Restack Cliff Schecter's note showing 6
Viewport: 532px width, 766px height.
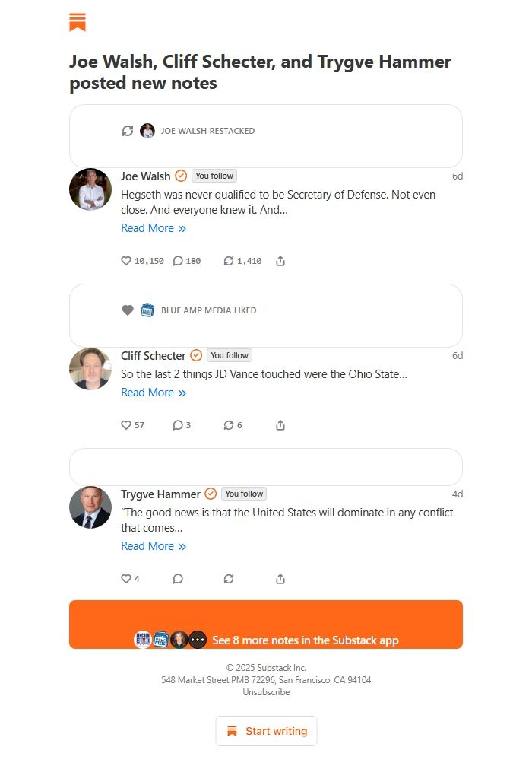pyautogui.click(x=229, y=425)
